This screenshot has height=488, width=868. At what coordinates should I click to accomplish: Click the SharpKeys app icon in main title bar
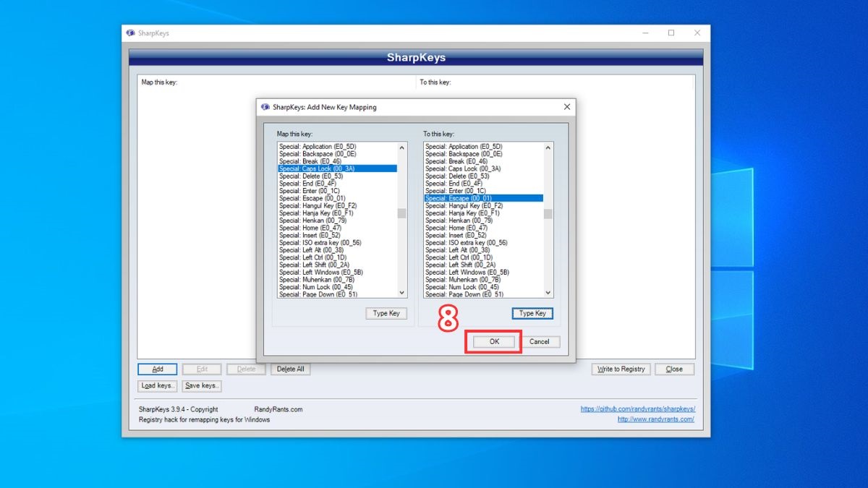pyautogui.click(x=130, y=33)
